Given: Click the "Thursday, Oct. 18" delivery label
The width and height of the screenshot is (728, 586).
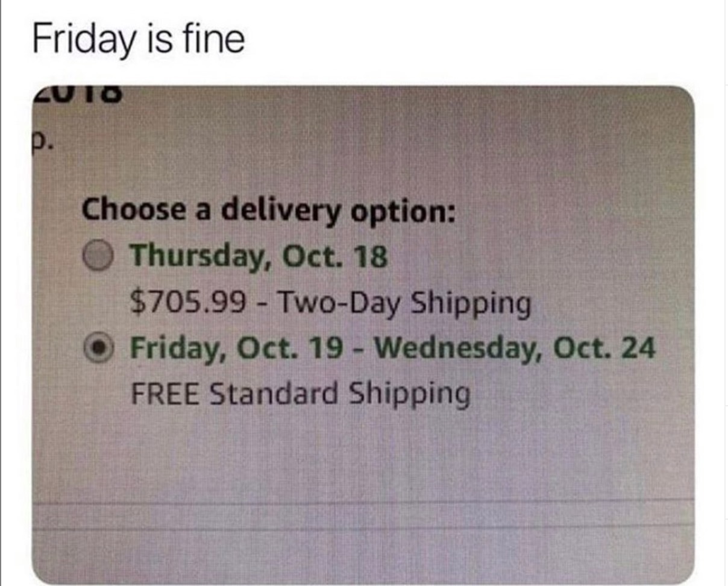Looking at the screenshot, I should [x=259, y=256].
